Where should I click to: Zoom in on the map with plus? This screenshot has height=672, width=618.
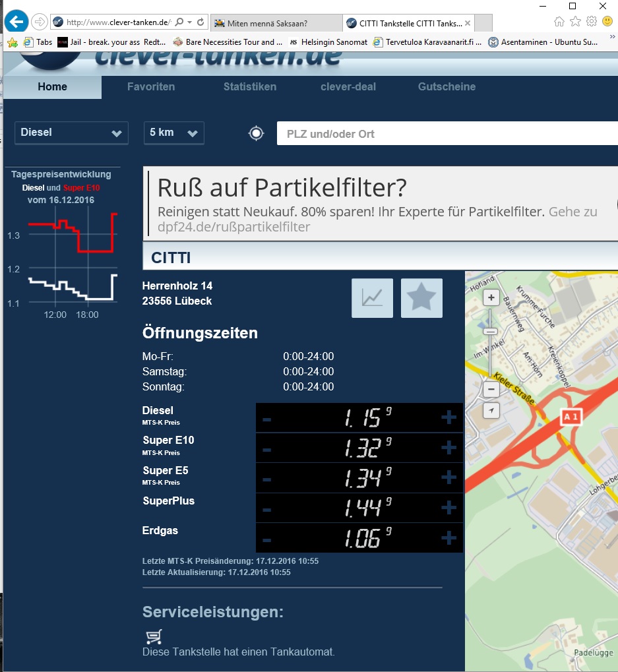(491, 297)
